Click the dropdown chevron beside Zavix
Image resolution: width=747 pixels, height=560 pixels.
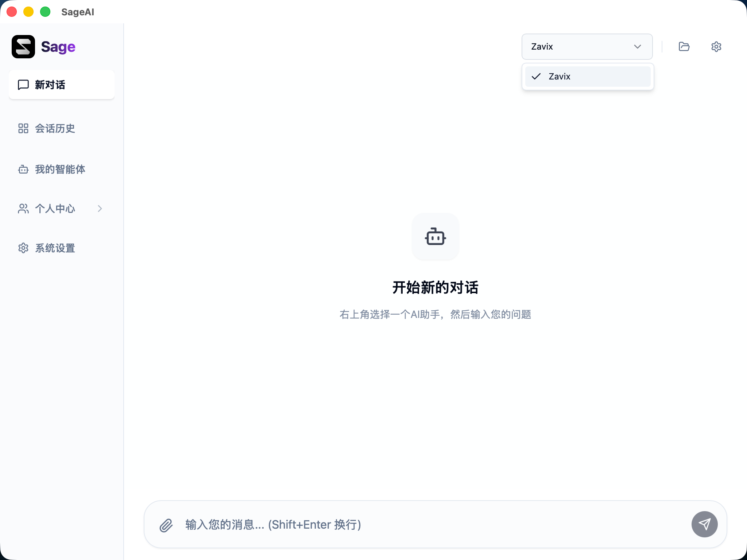(637, 46)
